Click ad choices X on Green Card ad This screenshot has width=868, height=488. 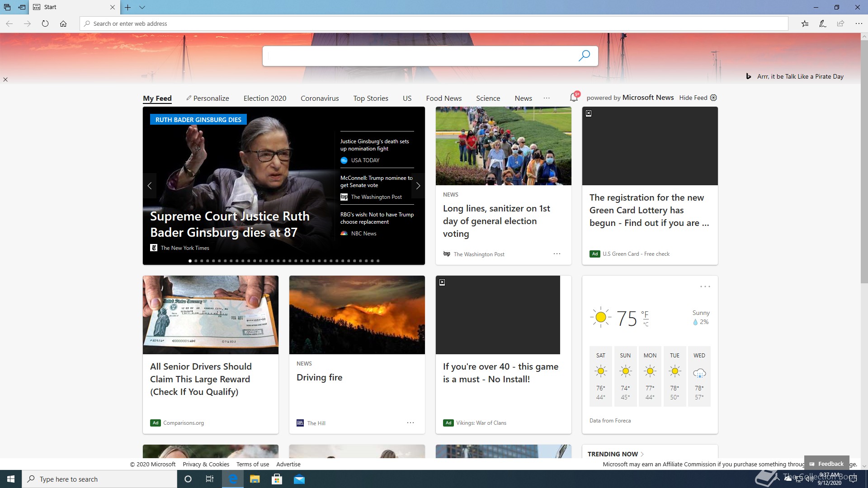[589, 113]
